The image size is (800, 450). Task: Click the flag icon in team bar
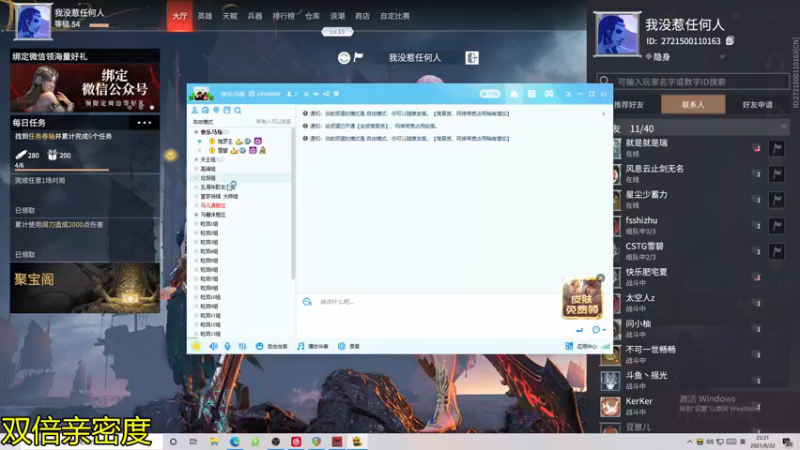tap(358, 57)
